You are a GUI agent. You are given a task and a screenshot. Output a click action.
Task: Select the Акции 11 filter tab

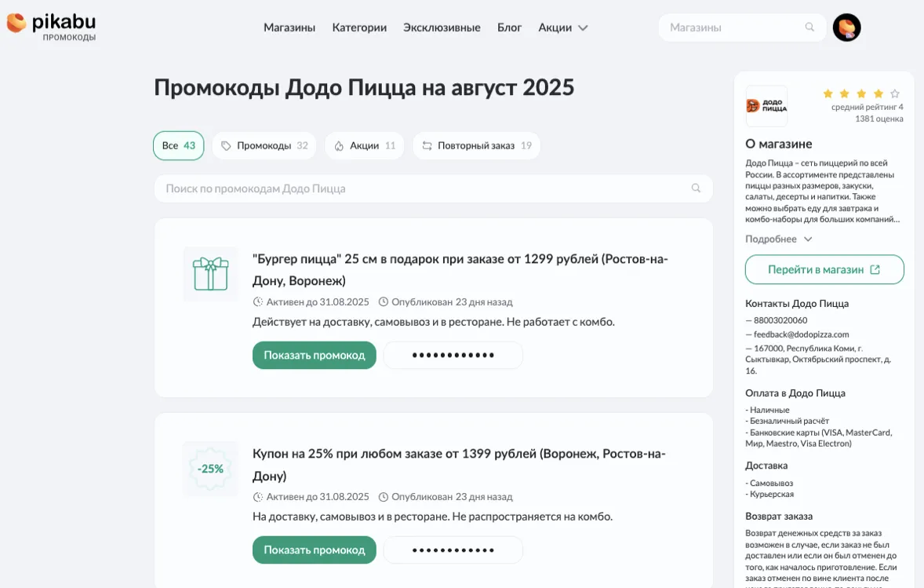[x=365, y=146]
